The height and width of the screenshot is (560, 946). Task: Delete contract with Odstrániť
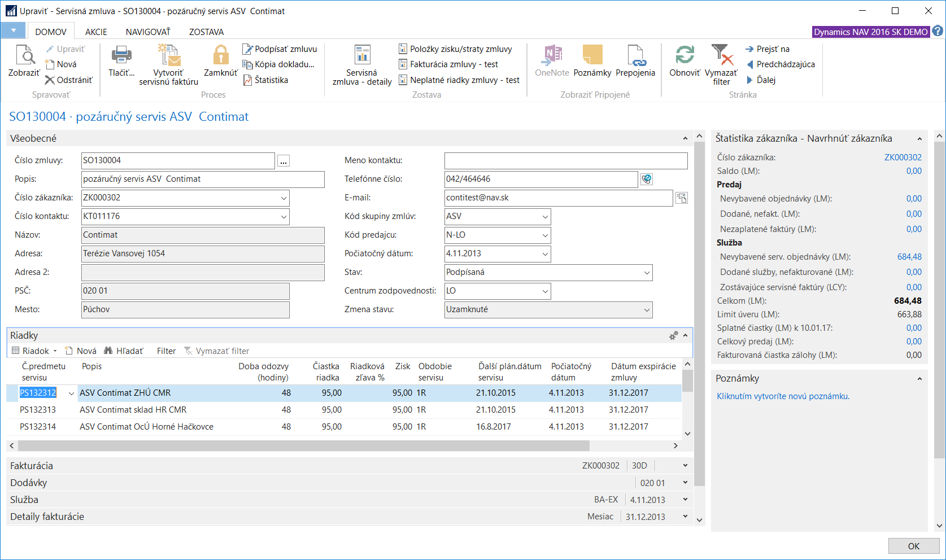coord(68,80)
